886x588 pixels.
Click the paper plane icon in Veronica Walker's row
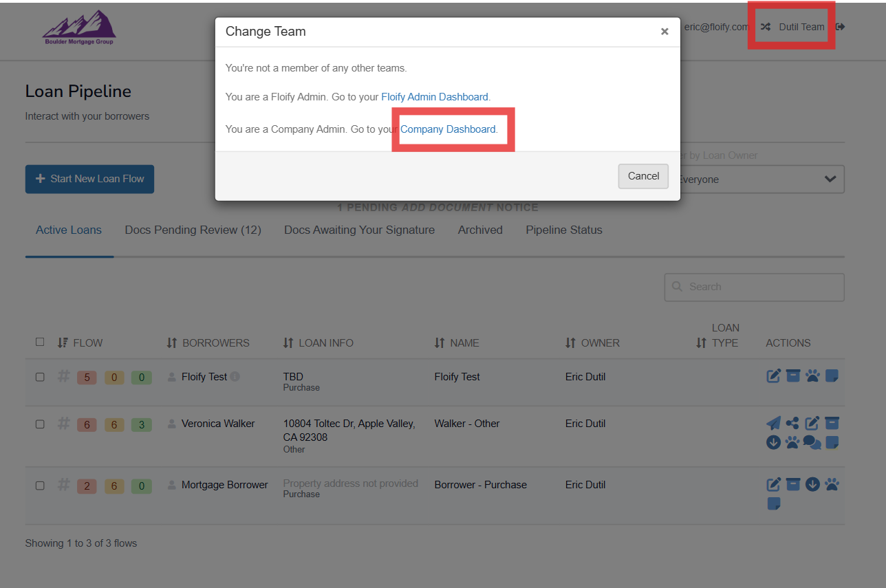point(773,424)
